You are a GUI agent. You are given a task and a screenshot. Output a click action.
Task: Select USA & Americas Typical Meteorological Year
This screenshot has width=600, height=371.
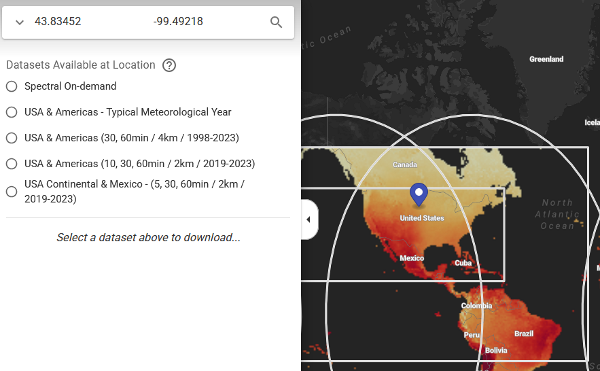[x=11, y=112]
